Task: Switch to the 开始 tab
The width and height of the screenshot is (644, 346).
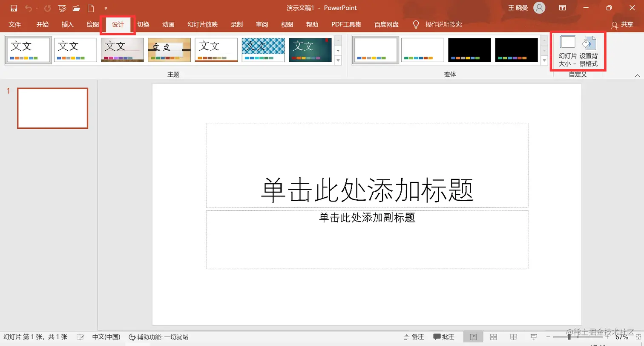Action: click(x=42, y=24)
